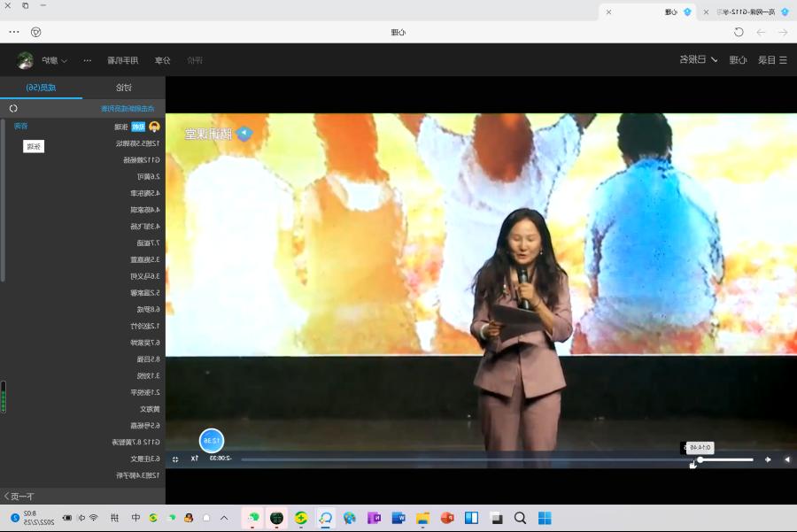Select the 成员(56) members tab

click(x=41, y=88)
